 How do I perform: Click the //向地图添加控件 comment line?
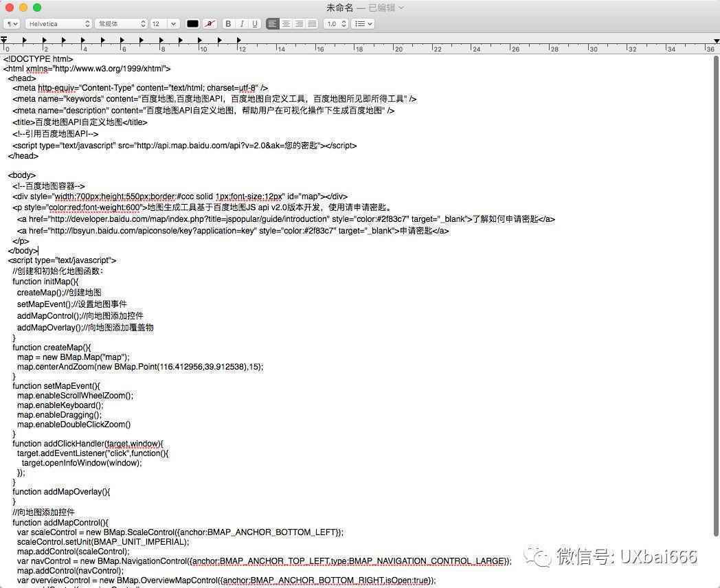[43, 512]
